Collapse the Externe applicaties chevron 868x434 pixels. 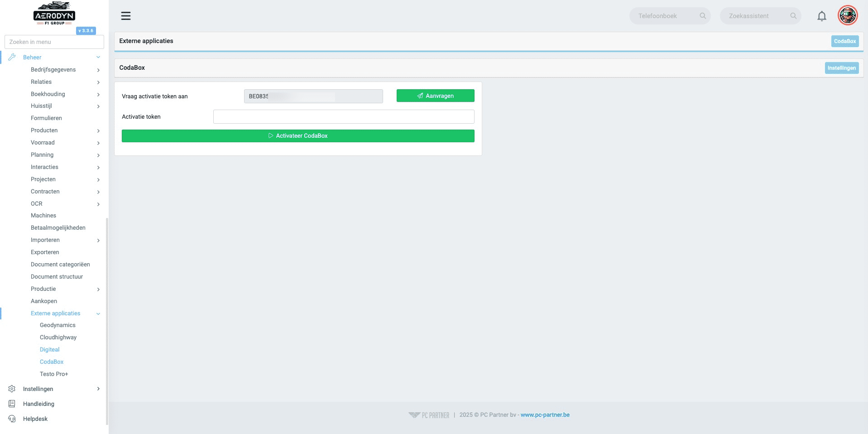[98, 313]
